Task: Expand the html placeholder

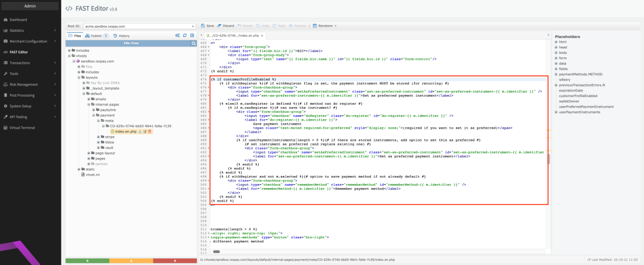Action: point(556,42)
